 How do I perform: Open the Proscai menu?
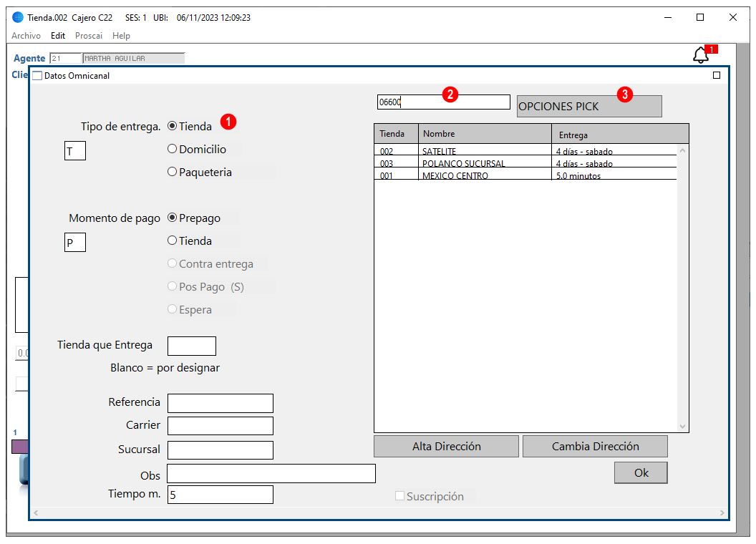(x=89, y=36)
